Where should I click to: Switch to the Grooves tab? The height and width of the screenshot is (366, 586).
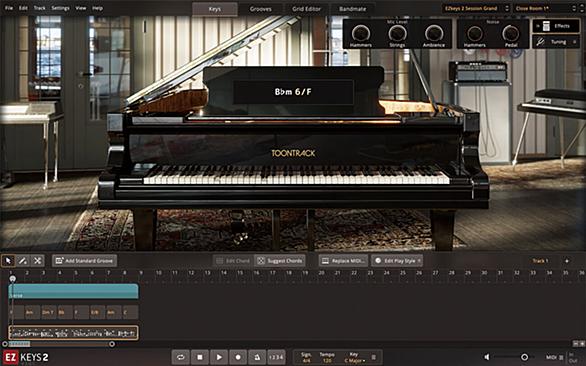point(260,9)
